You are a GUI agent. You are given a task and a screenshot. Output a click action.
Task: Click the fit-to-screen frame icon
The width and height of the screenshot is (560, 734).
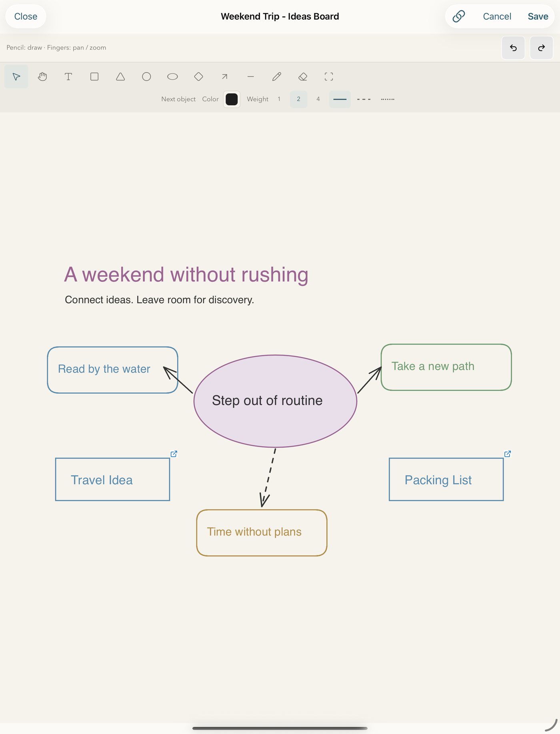pos(329,76)
